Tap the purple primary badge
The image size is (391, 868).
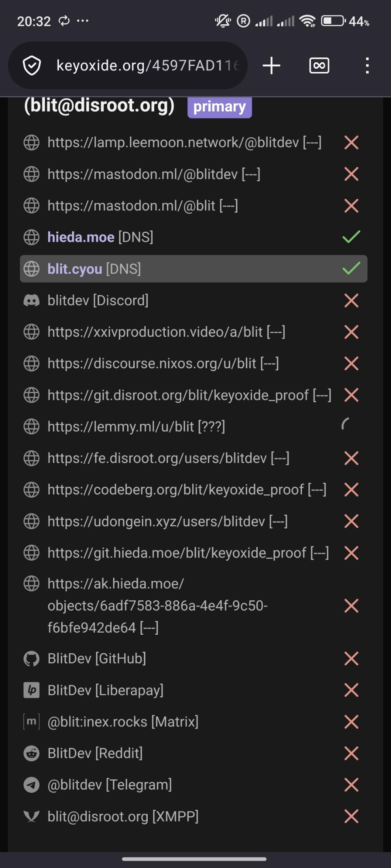[219, 107]
